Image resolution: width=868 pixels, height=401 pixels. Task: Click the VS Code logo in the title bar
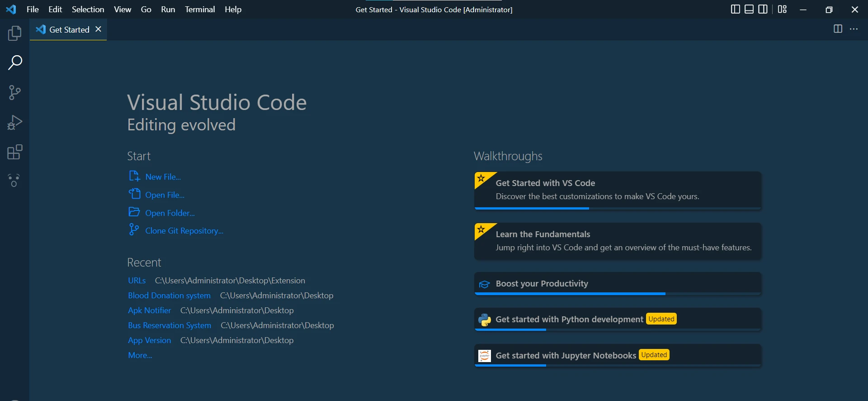[11, 9]
